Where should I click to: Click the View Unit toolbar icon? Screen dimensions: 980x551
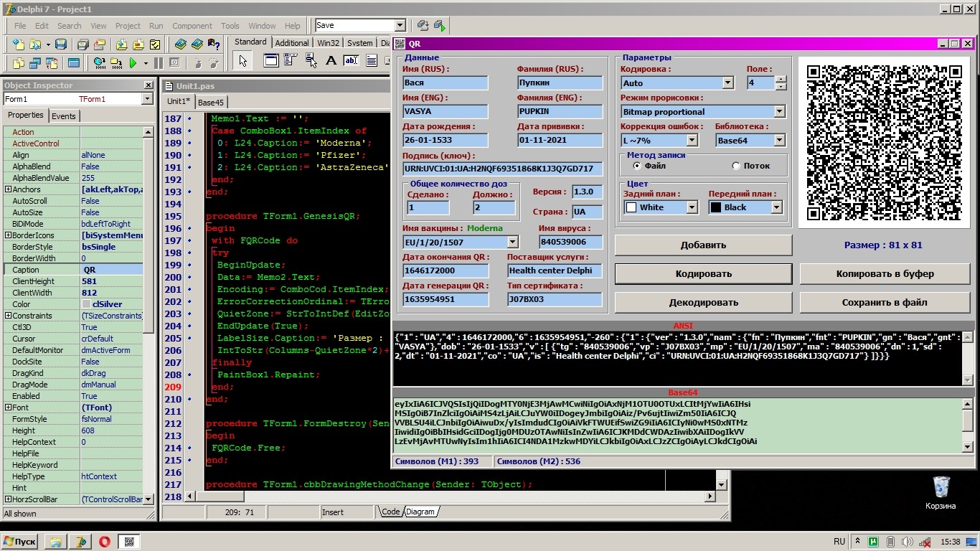tap(18, 63)
